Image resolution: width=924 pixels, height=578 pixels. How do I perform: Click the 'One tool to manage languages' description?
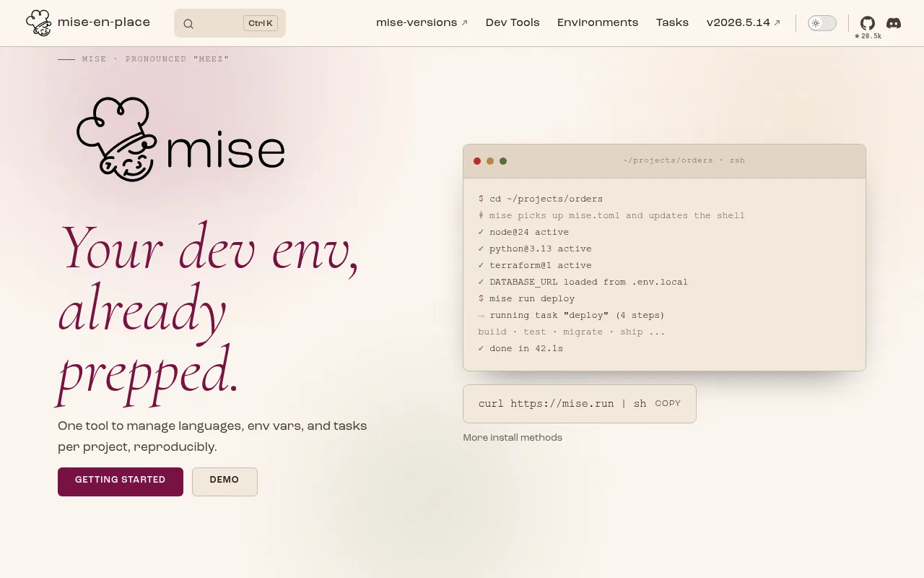pyautogui.click(x=212, y=436)
